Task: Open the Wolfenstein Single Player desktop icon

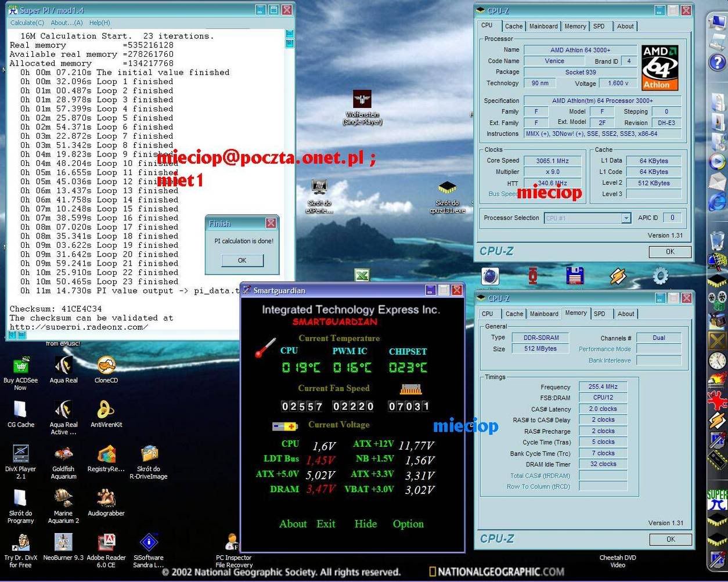Action: click(x=362, y=99)
